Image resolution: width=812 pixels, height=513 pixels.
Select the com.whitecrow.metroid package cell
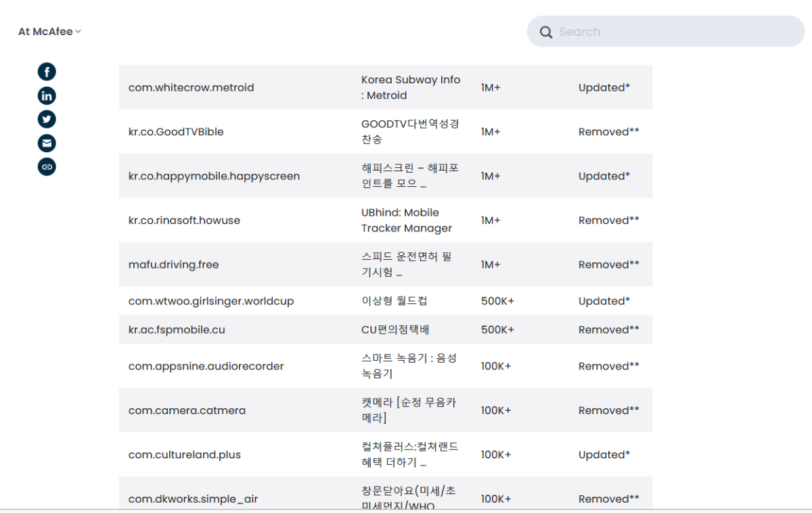(x=191, y=88)
